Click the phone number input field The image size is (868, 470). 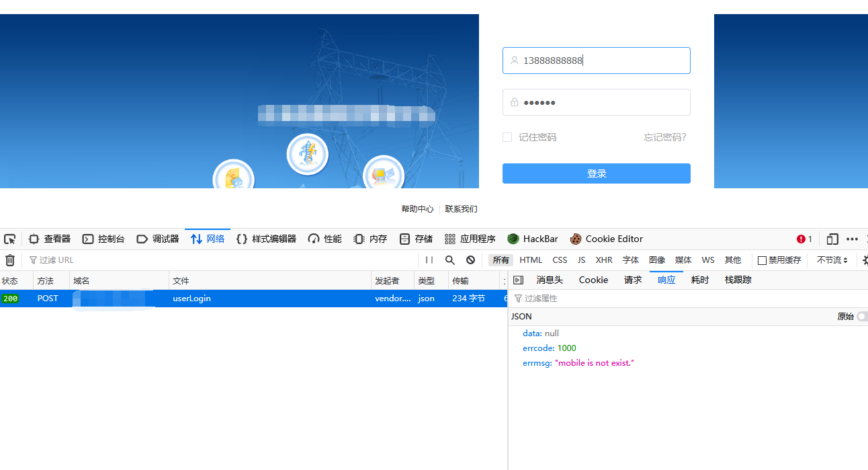(x=596, y=61)
